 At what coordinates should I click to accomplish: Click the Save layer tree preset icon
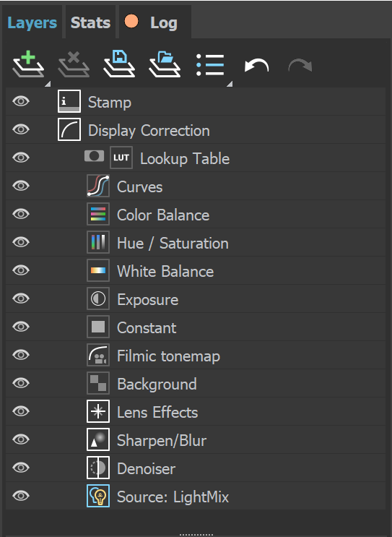point(119,64)
